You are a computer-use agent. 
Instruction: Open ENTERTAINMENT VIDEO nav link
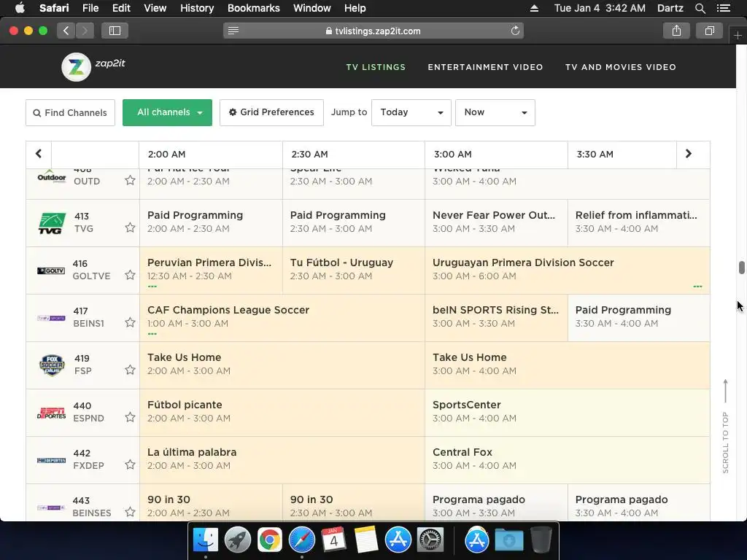(485, 67)
